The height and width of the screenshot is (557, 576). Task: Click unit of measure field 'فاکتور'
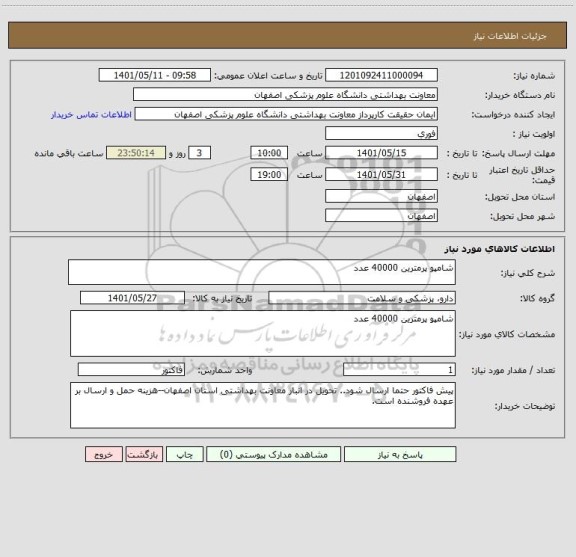[131, 370]
